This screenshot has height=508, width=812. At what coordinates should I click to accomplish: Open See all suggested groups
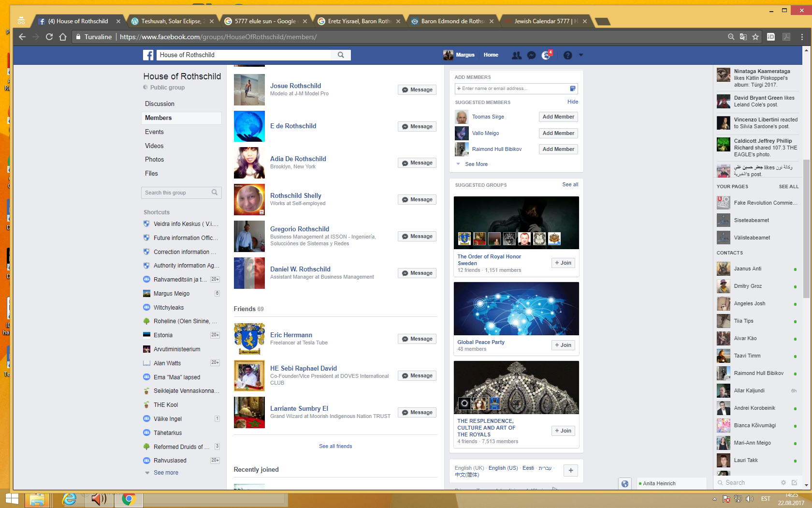coord(570,185)
